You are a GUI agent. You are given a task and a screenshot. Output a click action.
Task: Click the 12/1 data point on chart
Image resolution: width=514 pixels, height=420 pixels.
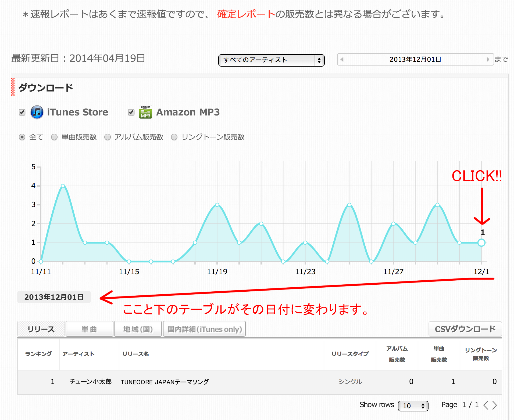click(481, 243)
